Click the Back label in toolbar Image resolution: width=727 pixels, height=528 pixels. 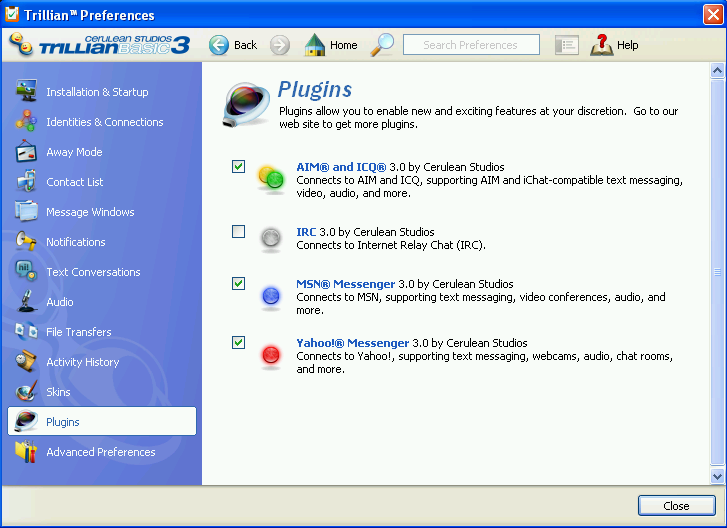[x=245, y=45]
